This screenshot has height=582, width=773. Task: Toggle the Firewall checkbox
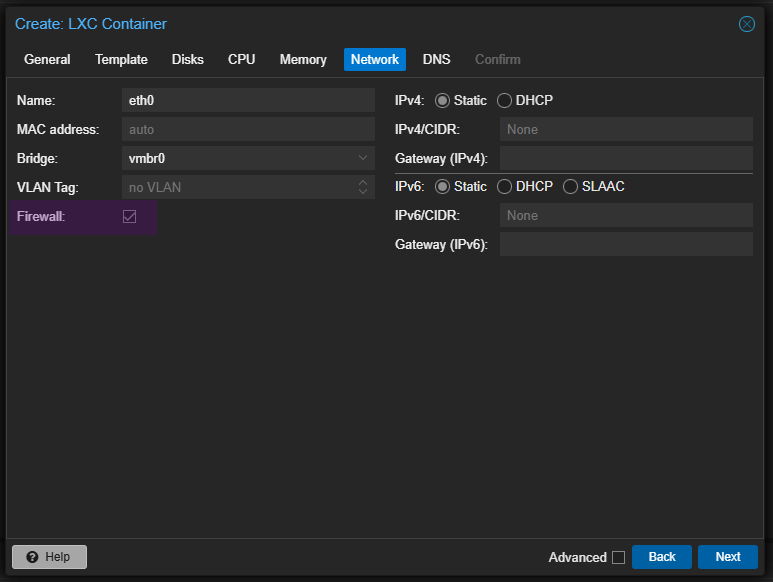coord(130,216)
